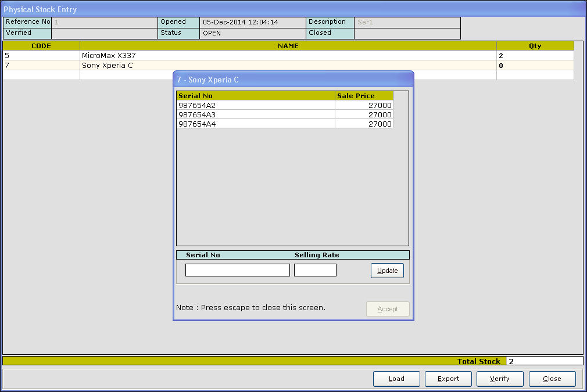Click Qty value 0 for Sony Xperia C
Image resolution: width=587 pixels, height=392 pixels.
[535, 66]
